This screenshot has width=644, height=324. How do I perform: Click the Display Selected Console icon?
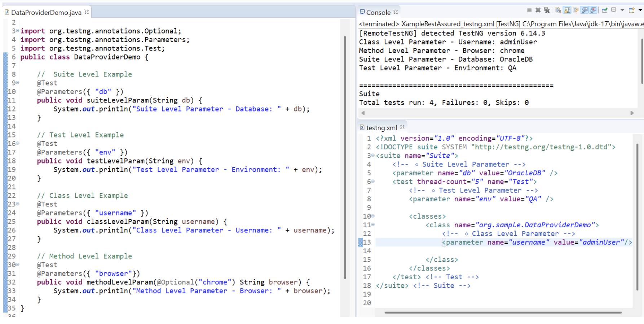[614, 10]
